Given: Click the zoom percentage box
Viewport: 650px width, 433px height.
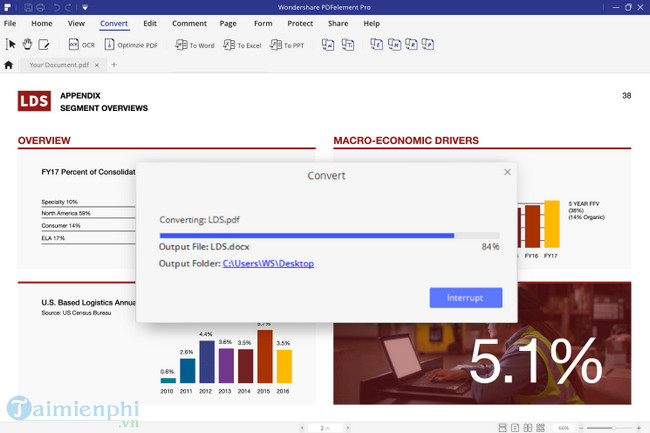Looking at the screenshot, I should [563, 428].
